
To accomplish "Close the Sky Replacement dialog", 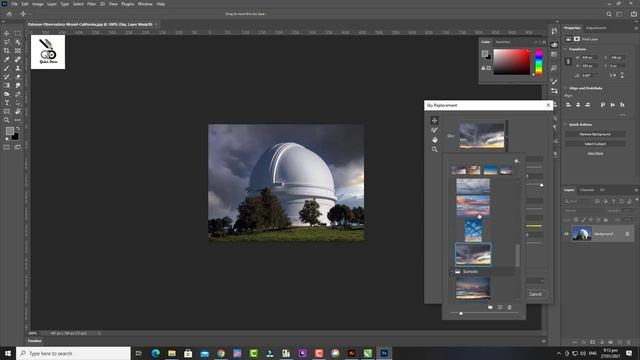I will pos(548,105).
